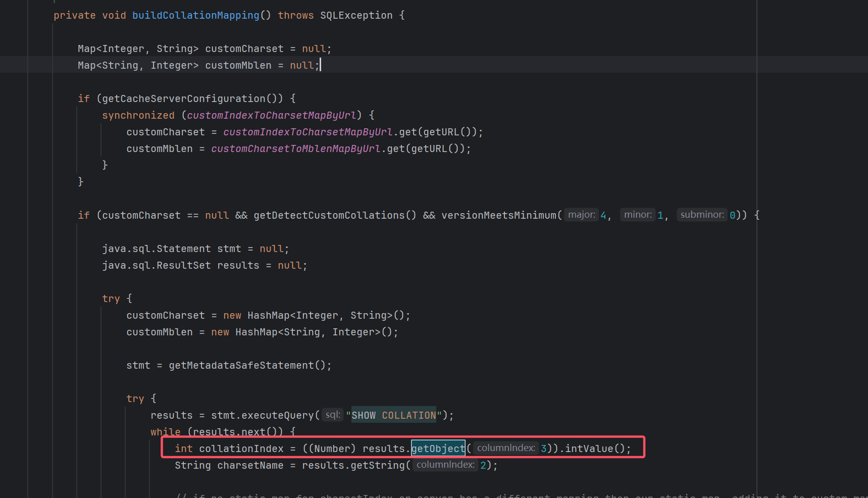Image resolution: width=868 pixels, height=498 pixels.
Task: Click the buildCollationMapping method name
Action: [x=196, y=15]
